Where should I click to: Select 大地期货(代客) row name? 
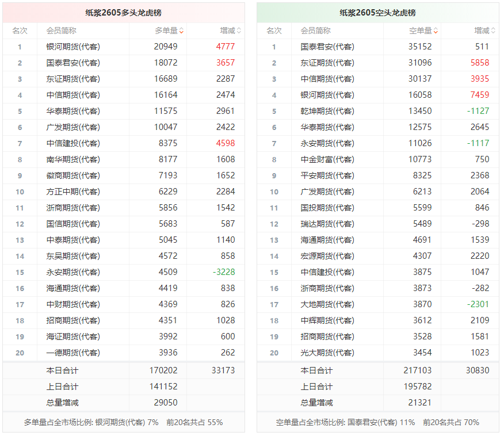327,304
